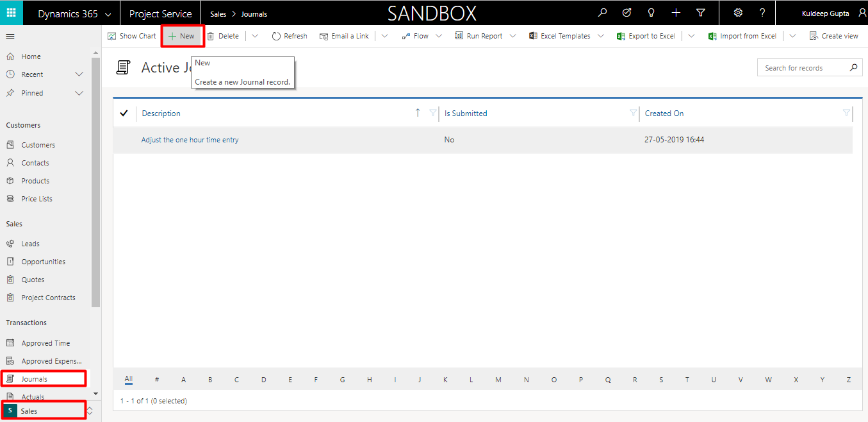This screenshot has height=422, width=868.
Task: Open the Settings gear icon
Action: point(737,13)
